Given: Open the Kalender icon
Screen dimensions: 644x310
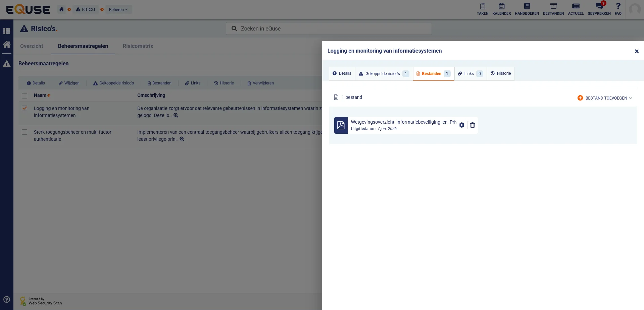Looking at the screenshot, I should (501, 9).
